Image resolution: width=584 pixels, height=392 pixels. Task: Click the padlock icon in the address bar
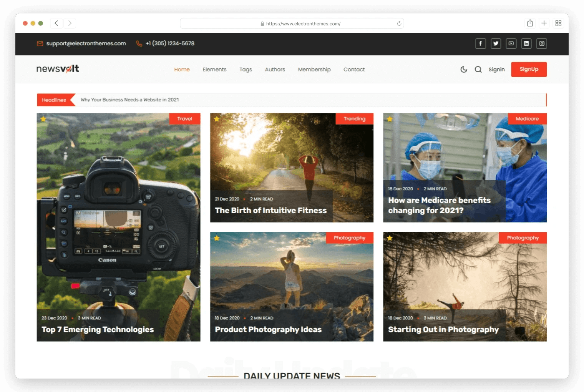[262, 24]
